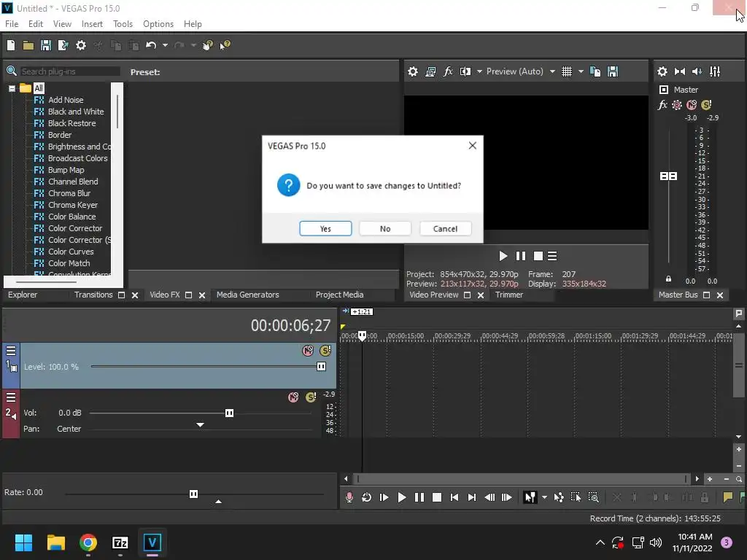Open audio track 2 hamburger menu
The image size is (747, 560).
pyautogui.click(x=11, y=397)
